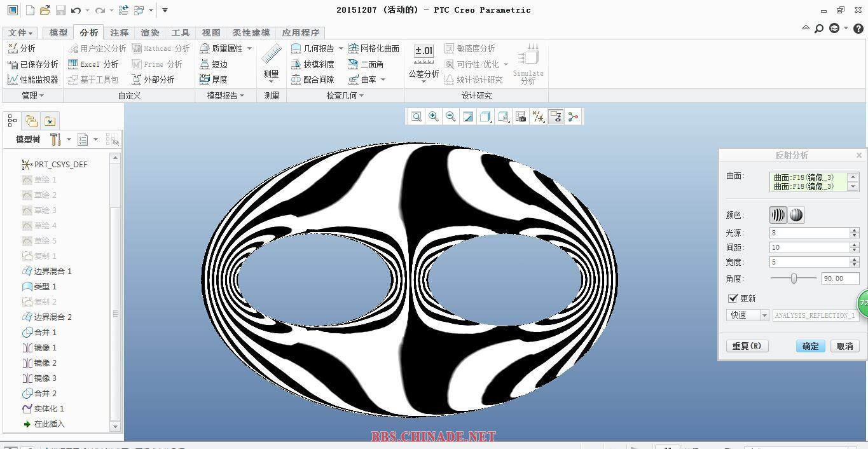Image resolution: width=868 pixels, height=449 pixels.
Task: Expand 几何报告 dropdown arrow
Action: 341,48
